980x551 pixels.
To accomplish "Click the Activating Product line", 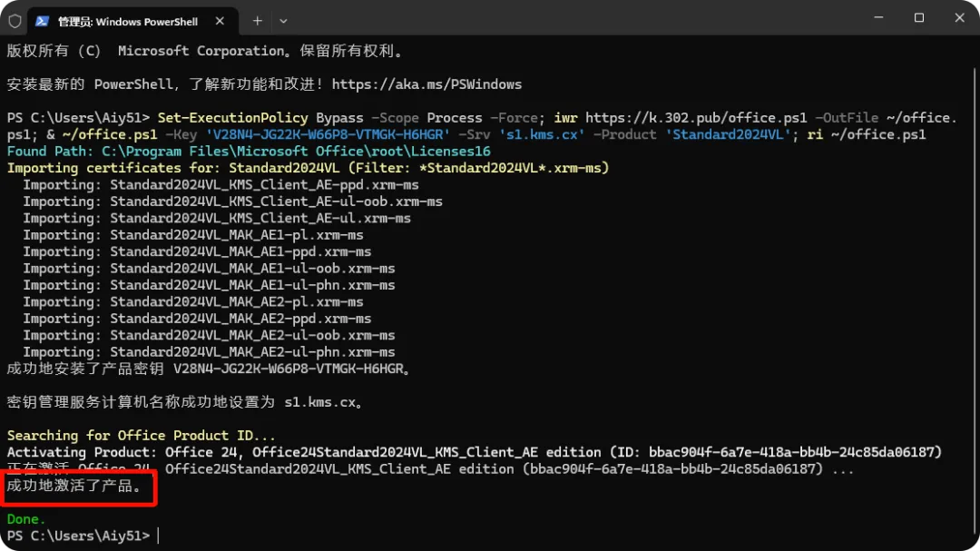I will point(475,452).
